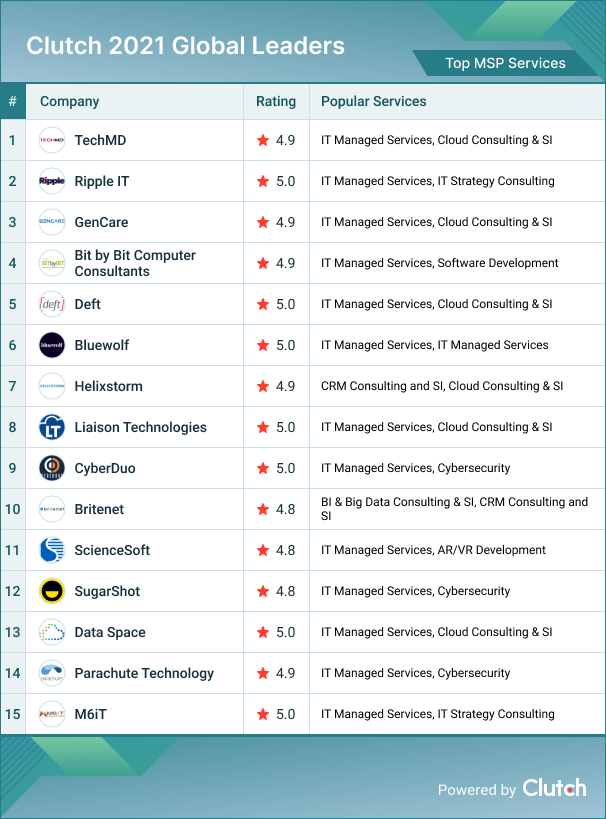Select Bit by Bit Computer Consultants name
Screen dimensions: 606x819
tap(135, 263)
